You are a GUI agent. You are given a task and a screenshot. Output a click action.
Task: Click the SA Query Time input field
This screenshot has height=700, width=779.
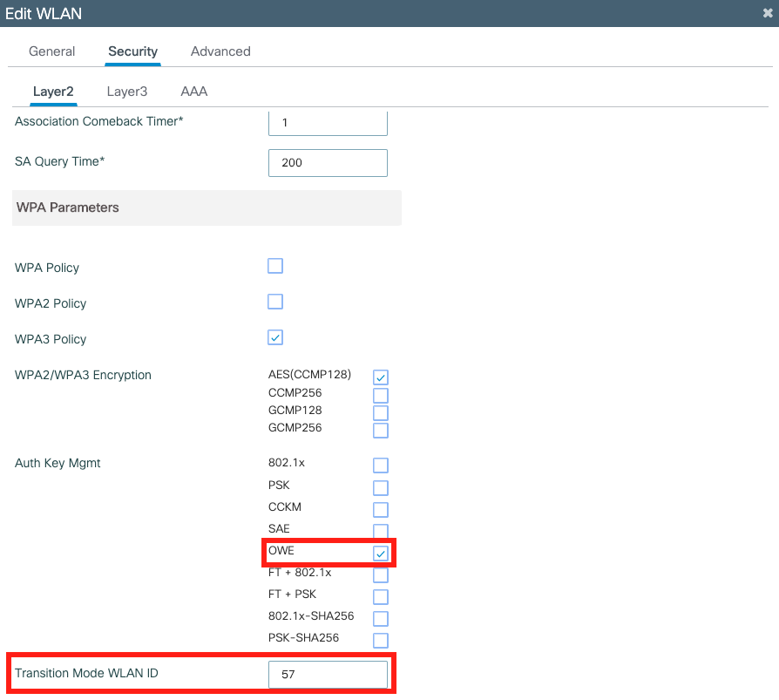tap(328, 163)
